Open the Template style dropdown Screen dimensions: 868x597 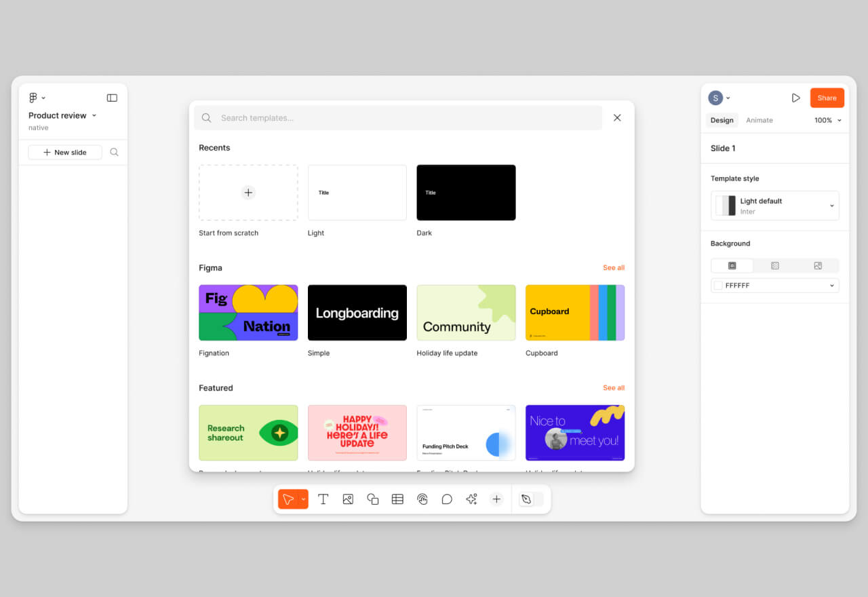[x=774, y=206]
